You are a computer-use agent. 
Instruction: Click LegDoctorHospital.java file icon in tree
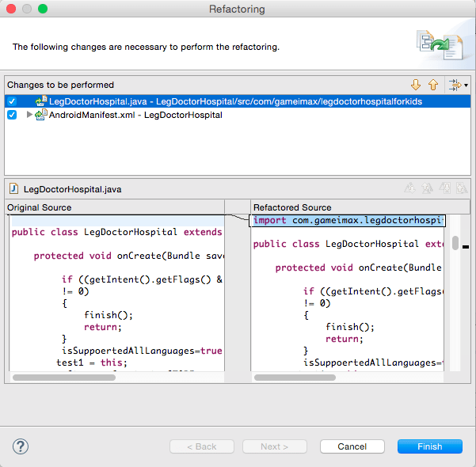tap(41, 101)
